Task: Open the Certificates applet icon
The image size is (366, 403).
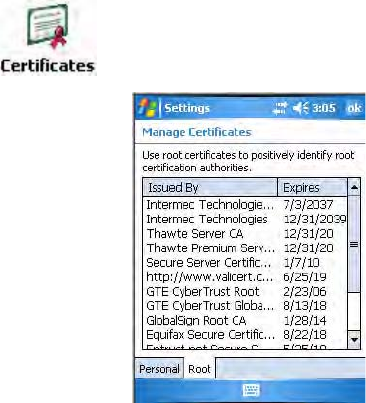Action: (x=48, y=37)
